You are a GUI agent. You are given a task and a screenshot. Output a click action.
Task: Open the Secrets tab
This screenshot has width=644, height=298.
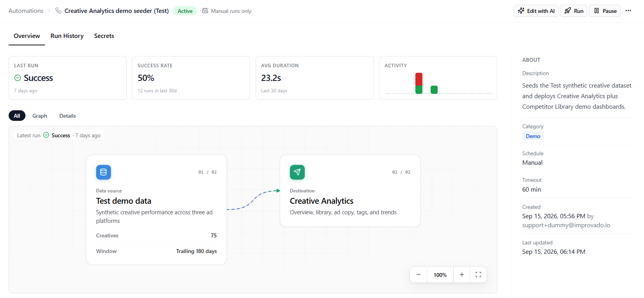(x=104, y=36)
